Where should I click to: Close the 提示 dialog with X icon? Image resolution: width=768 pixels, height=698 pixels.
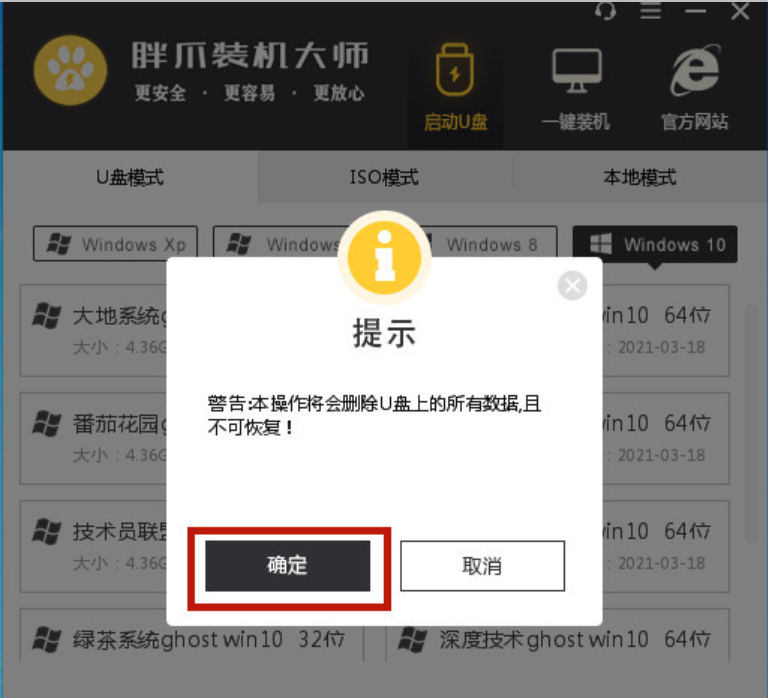(x=572, y=286)
